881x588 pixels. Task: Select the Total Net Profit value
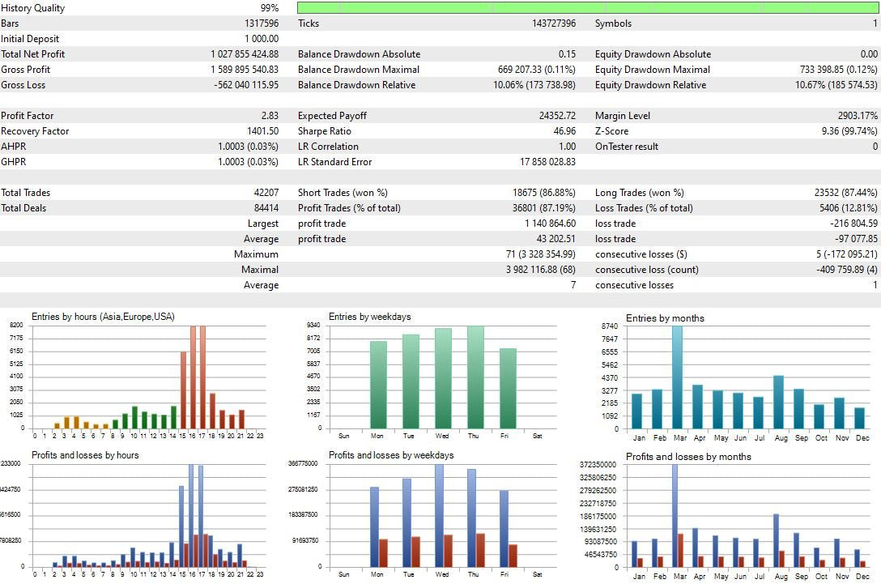[x=245, y=54]
